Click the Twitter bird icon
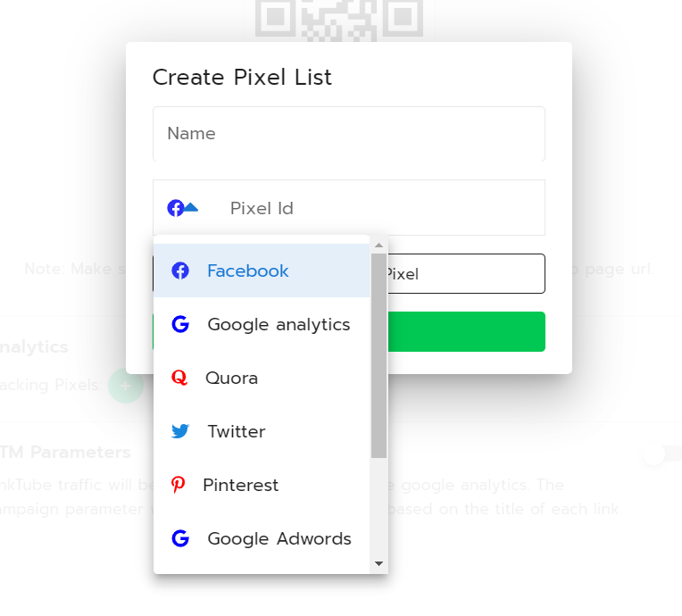 180,431
